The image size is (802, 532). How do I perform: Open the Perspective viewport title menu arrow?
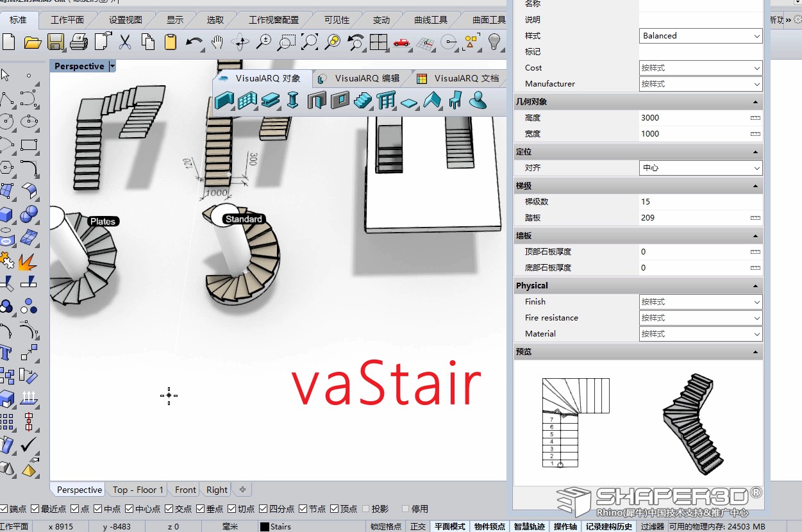tap(113, 66)
